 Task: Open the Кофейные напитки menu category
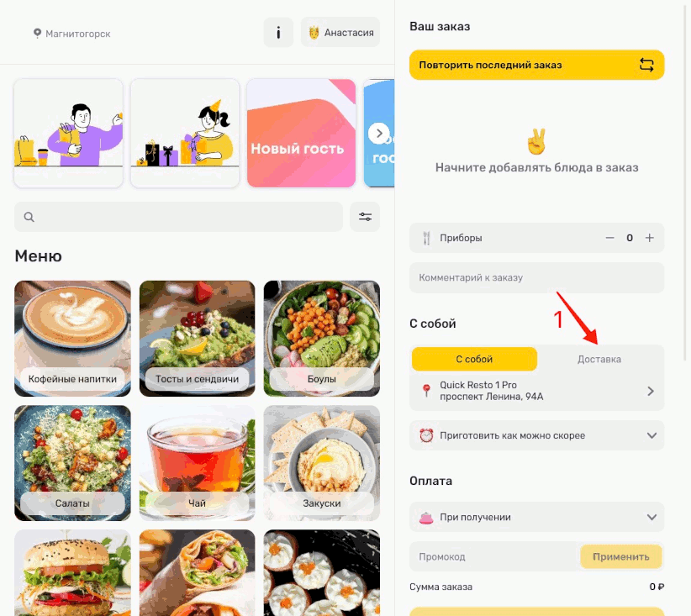pyautogui.click(x=72, y=339)
